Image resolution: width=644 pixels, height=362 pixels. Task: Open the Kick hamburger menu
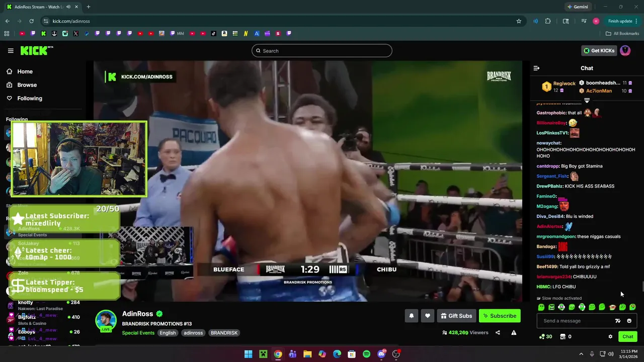pos(11,51)
